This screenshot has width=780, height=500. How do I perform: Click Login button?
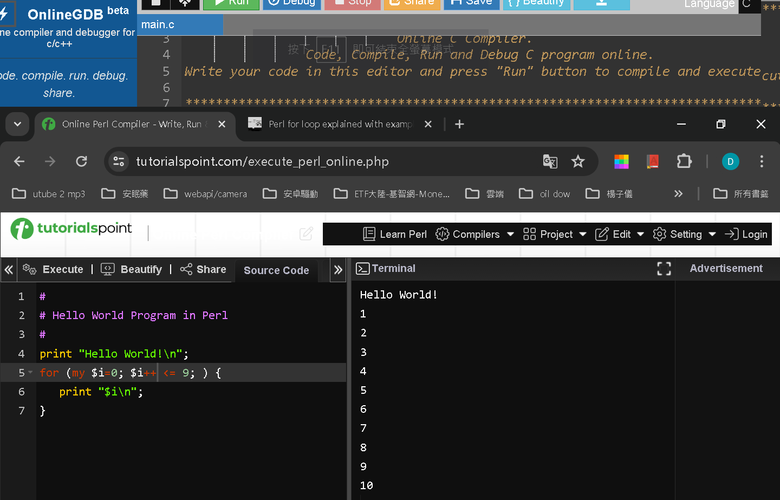[747, 234]
